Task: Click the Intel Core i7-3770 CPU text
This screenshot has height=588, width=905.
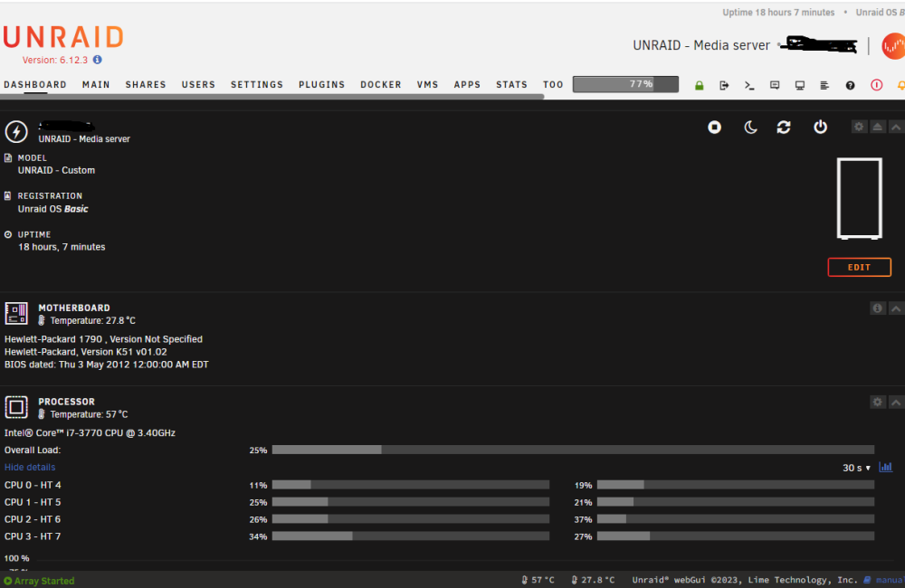Action: tap(90, 432)
